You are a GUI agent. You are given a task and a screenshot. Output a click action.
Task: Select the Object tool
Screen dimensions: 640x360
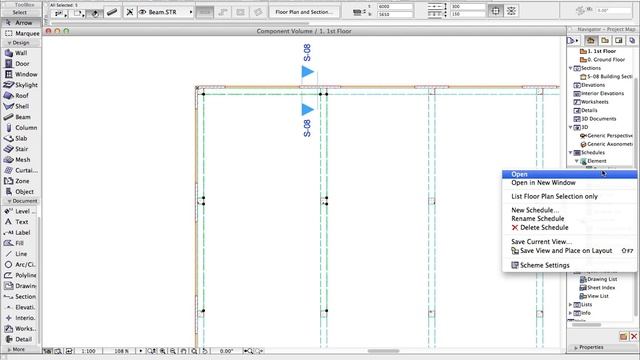20,191
